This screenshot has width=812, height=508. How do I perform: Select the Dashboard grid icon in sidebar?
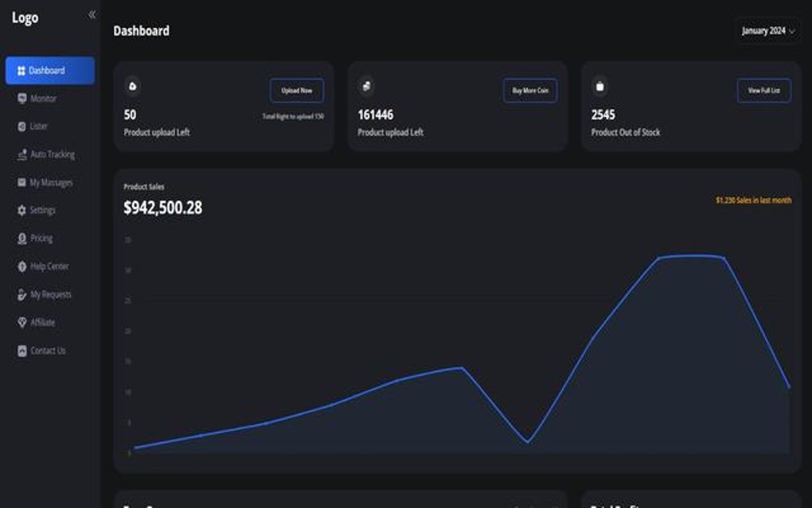pos(21,70)
